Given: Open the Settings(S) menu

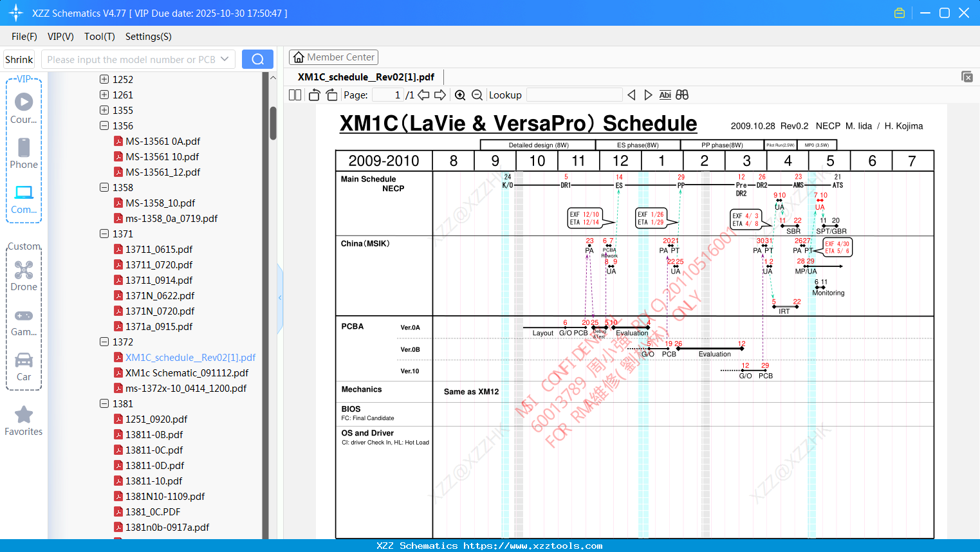Looking at the screenshot, I should tap(149, 37).
